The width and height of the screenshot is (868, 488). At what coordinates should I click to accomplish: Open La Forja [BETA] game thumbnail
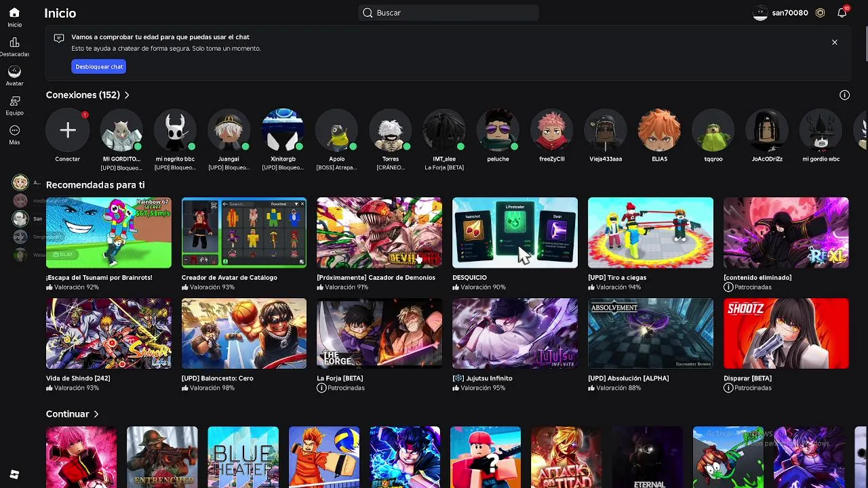[x=379, y=333]
